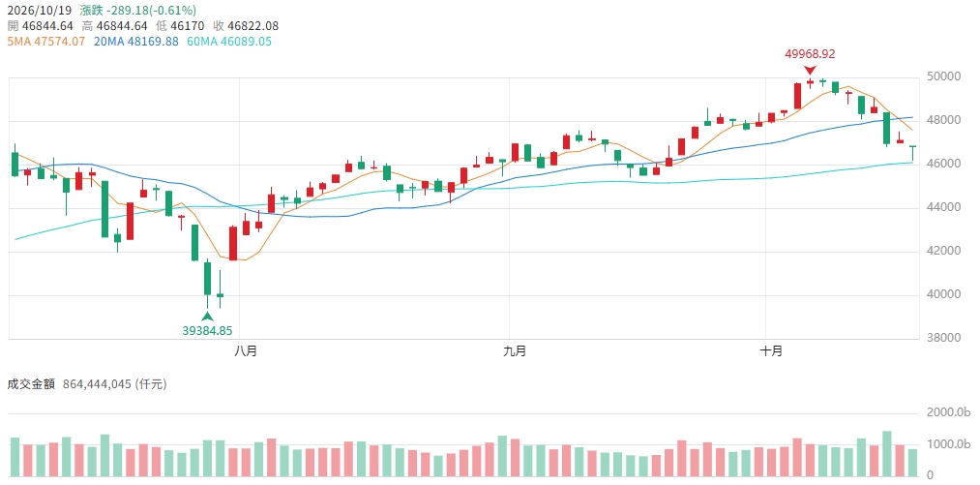Select the rightmost volume bar
The height and width of the screenshot is (485, 980).
point(912,463)
